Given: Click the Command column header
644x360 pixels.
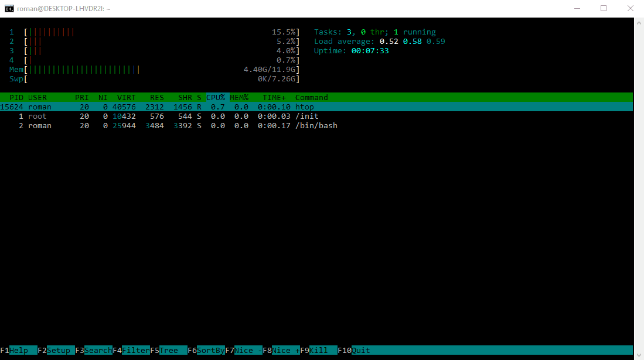Looking at the screenshot, I should pyautogui.click(x=311, y=97).
